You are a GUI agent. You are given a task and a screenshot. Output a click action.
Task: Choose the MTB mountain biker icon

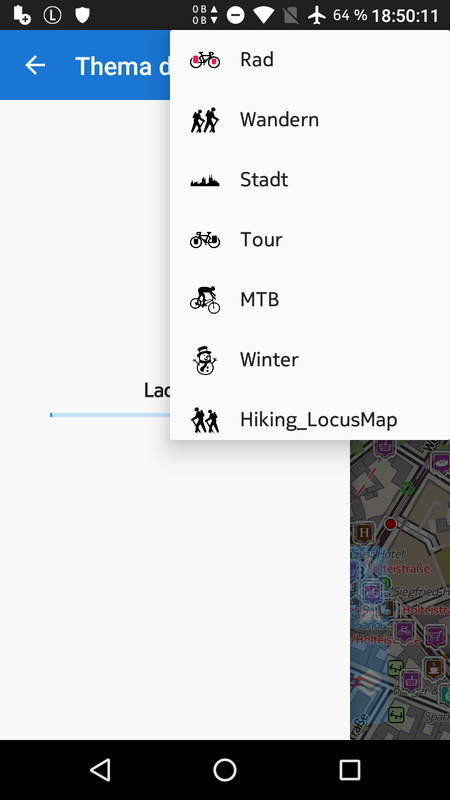click(x=205, y=299)
